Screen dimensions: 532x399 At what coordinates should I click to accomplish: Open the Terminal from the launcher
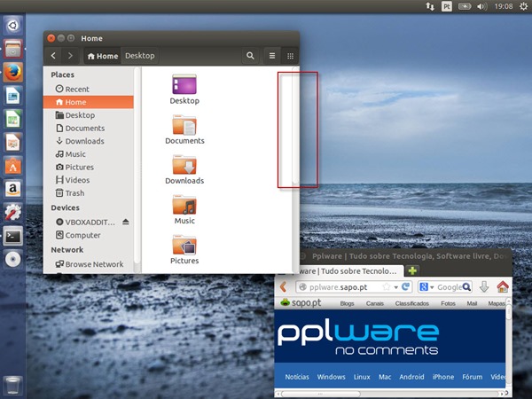click(13, 236)
